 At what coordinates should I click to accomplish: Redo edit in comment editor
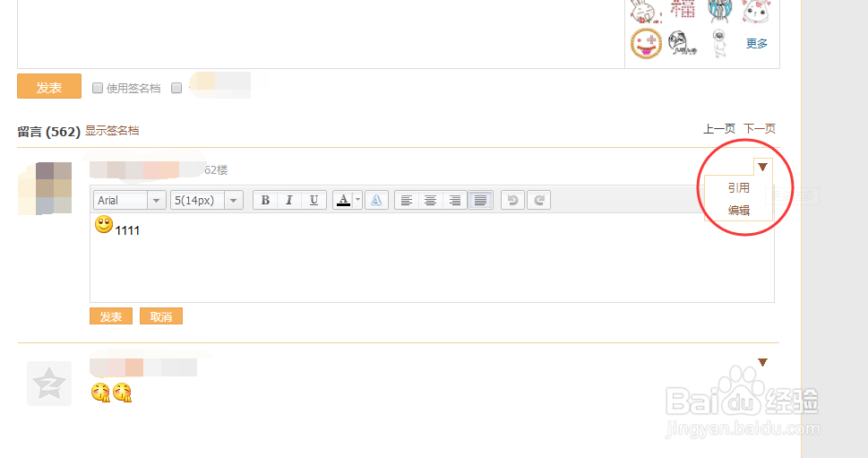click(x=538, y=200)
